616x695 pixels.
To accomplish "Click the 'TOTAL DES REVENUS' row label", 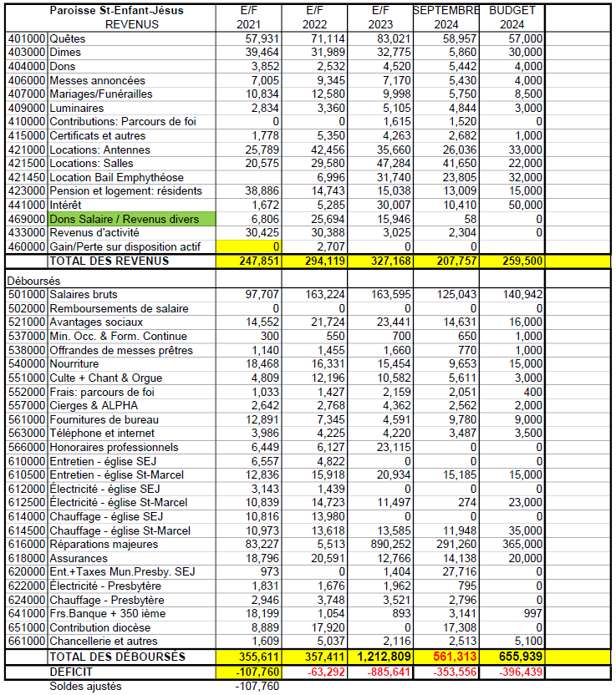I will click(109, 261).
